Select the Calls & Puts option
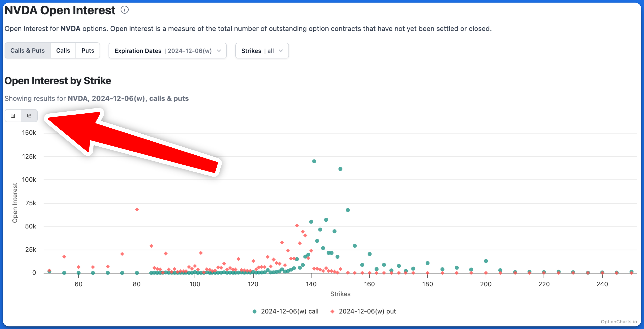This screenshot has height=329, width=644. (x=27, y=51)
